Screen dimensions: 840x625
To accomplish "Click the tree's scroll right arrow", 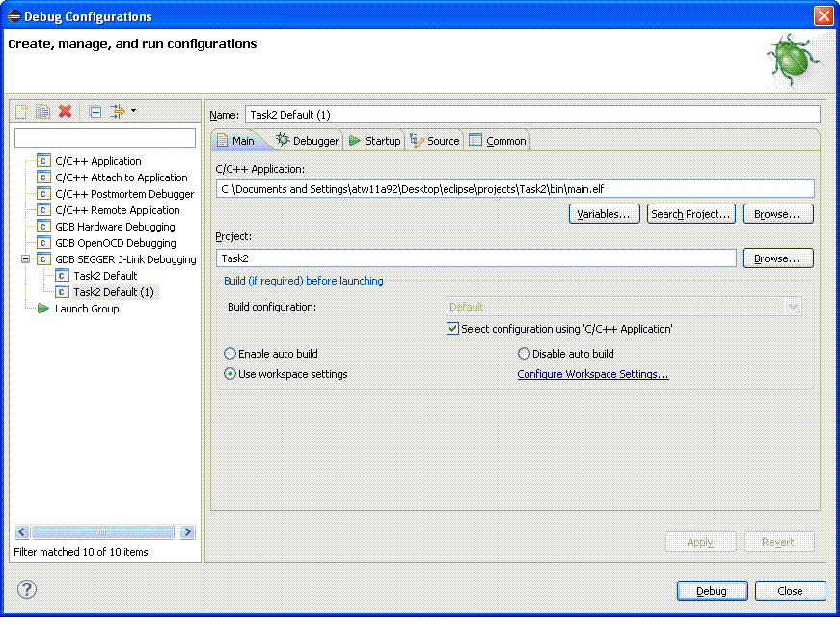I will coord(187,531).
